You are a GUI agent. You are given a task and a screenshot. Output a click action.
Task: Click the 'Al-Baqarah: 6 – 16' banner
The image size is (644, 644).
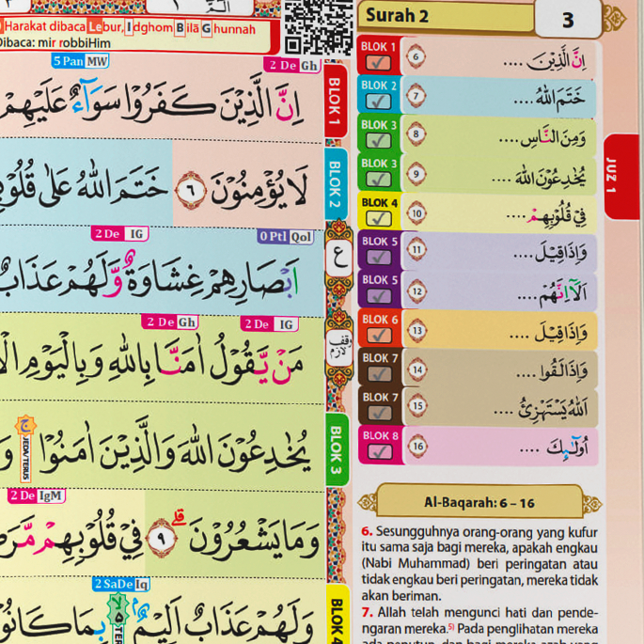[479, 502]
